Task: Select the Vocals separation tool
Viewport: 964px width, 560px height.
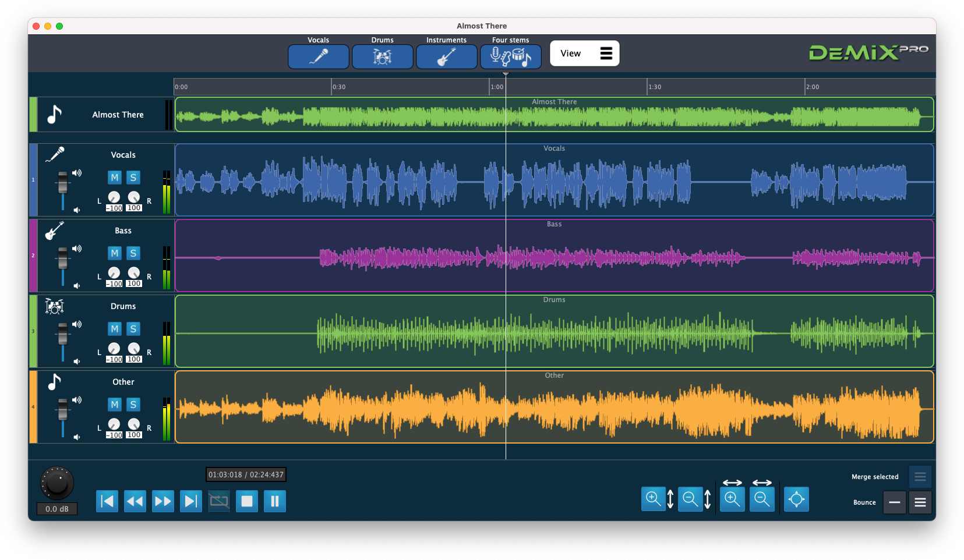Action: click(318, 56)
